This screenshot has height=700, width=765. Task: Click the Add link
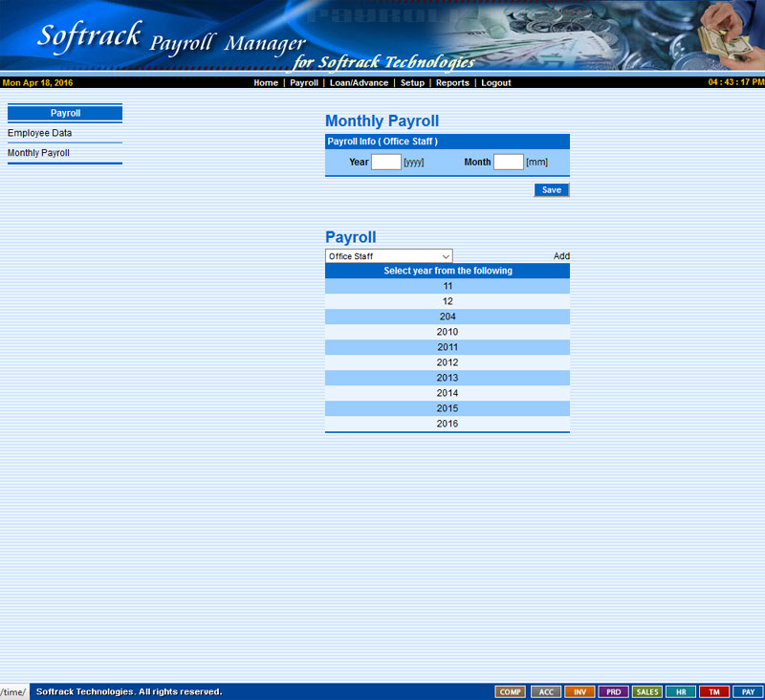click(x=561, y=256)
